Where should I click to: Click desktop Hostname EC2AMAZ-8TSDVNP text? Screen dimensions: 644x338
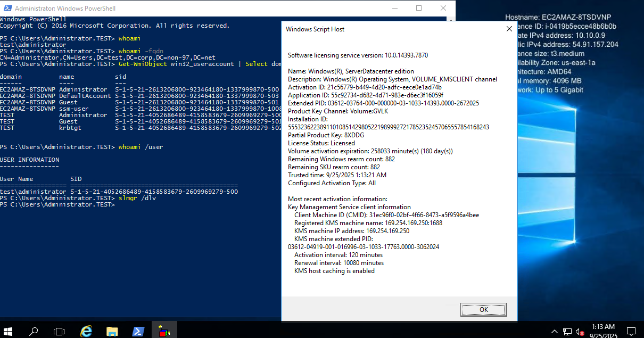(558, 18)
